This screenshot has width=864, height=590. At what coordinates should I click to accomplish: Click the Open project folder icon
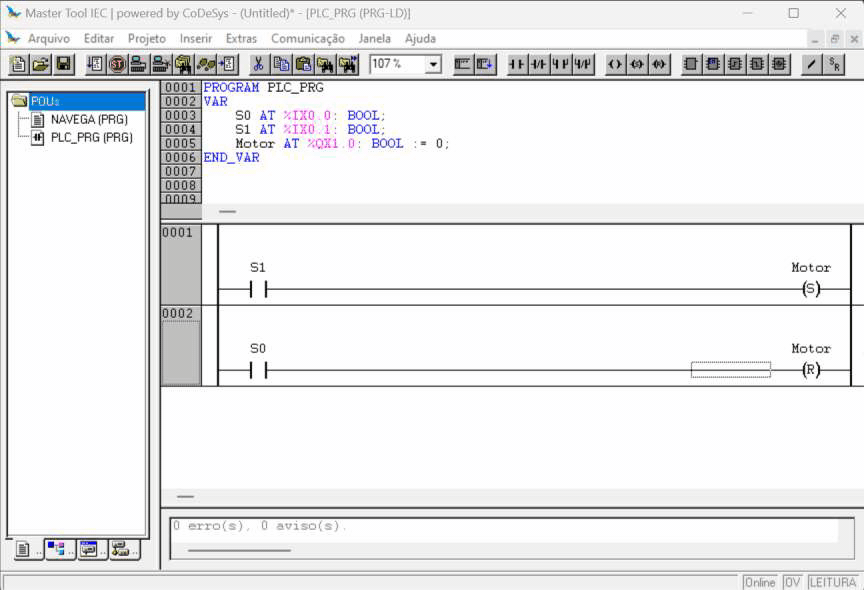tap(40, 64)
